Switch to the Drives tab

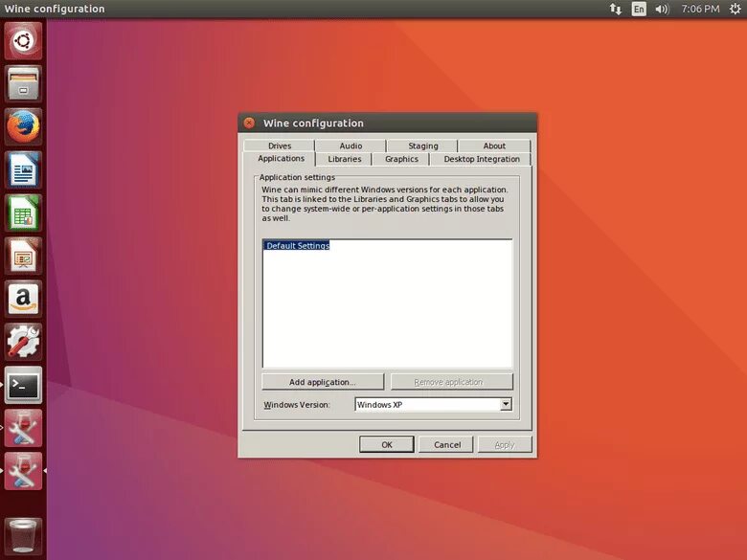(x=280, y=146)
